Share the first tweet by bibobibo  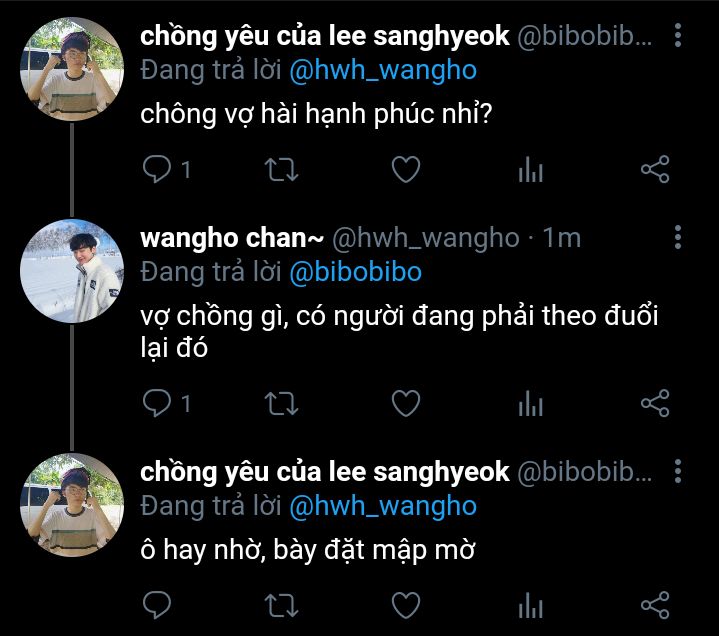coord(655,169)
